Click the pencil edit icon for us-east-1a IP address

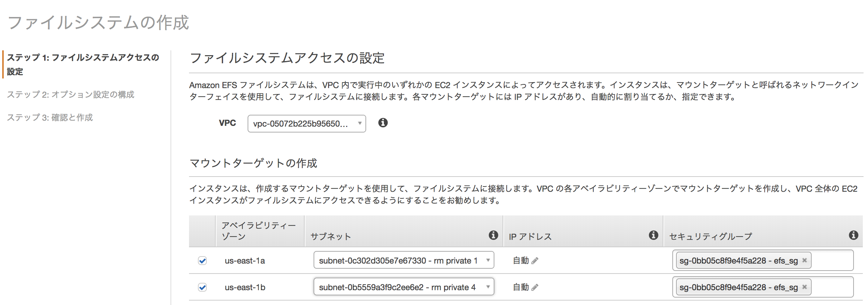click(535, 261)
